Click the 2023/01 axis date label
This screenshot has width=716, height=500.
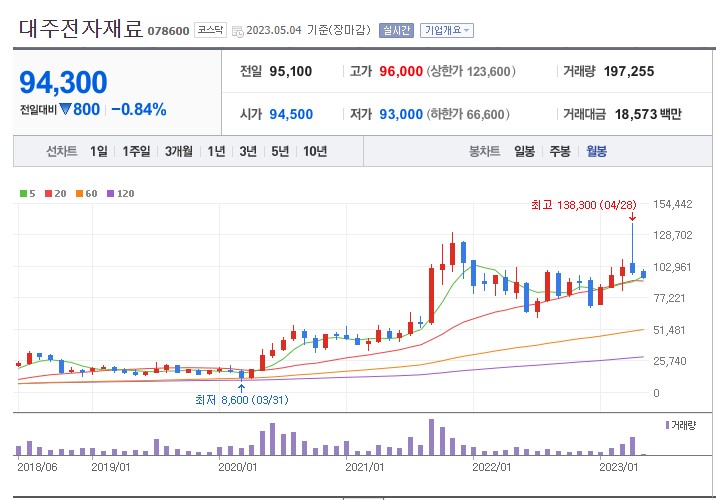pos(619,467)
